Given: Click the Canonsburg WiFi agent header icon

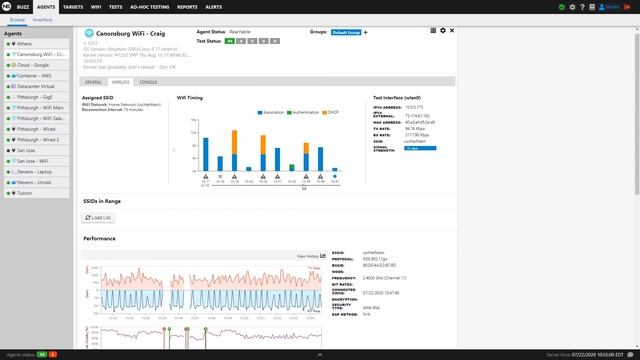Looking at the screenshot, I should [89, 33].
